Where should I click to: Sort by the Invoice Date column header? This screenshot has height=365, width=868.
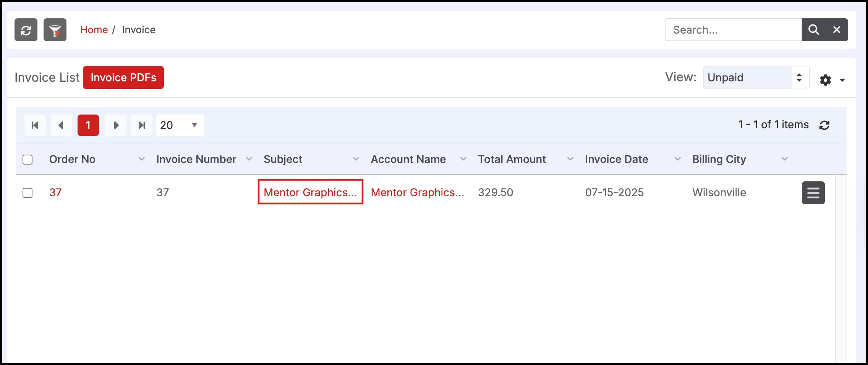click(617, 159)
